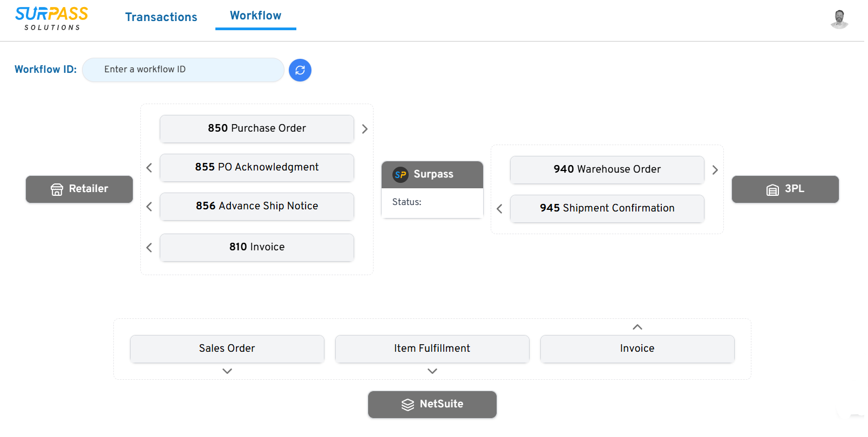Focus the Workflow ID input field
Image resolution: width=868 pixels, height=437 pixels.
(x=183, y=70)
